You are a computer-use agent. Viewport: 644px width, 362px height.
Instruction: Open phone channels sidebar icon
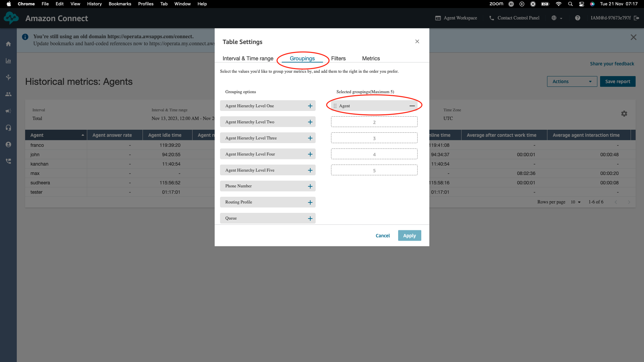point(8,161)
